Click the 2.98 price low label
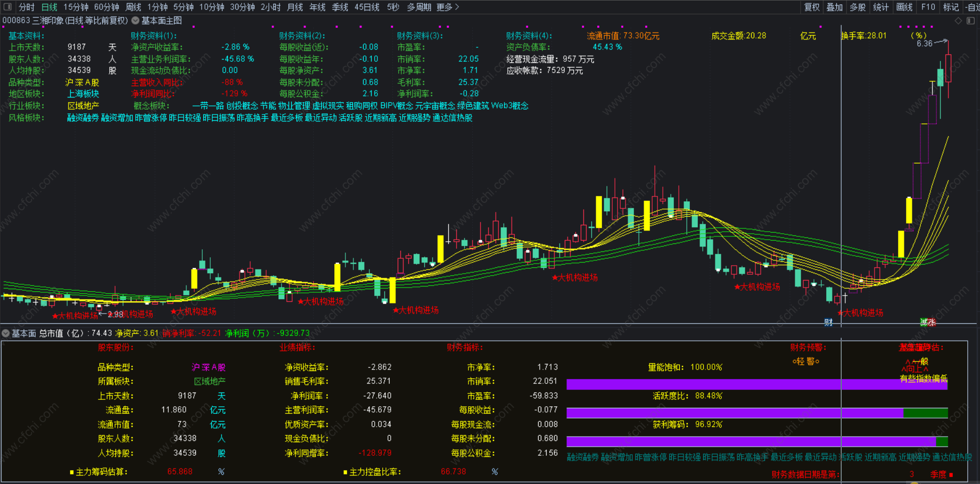Viewport: 980px width, 484px height. pyautogui.click(x=116, y=314)
